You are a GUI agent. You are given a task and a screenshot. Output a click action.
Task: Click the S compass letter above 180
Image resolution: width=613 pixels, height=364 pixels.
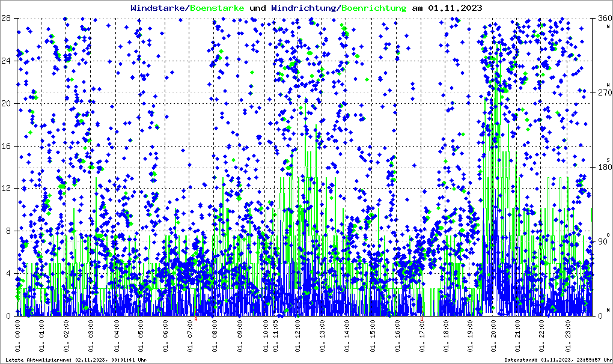click(608, 159)
